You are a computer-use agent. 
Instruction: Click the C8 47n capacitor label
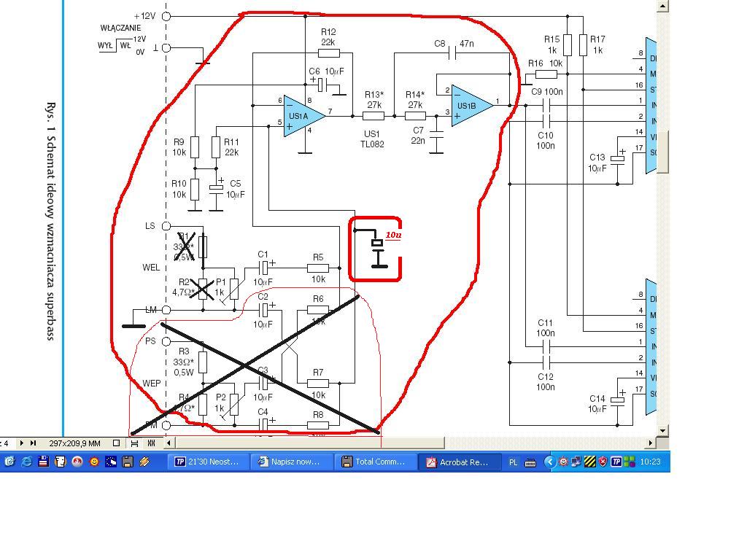454,44
